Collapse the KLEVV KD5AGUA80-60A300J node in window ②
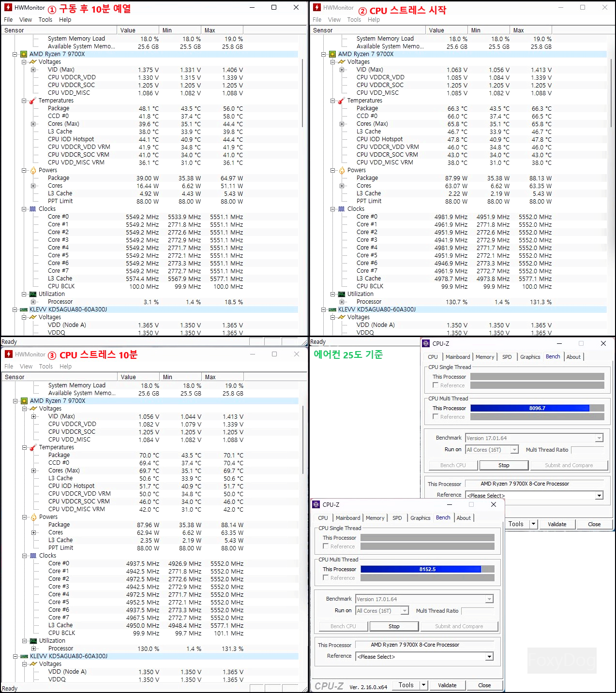Image resolution: width=616 pixels, height=693 pixels. click(323, 310)
